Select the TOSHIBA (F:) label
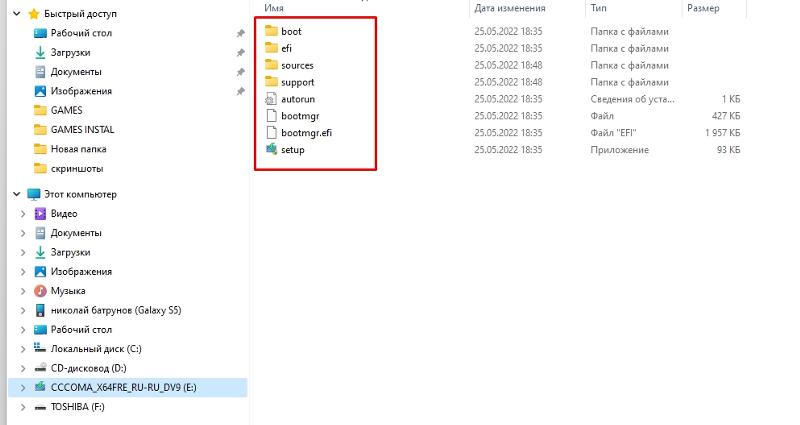Image resolution: width=800 pixels, height=425 pixels. [x=78, y=407]
